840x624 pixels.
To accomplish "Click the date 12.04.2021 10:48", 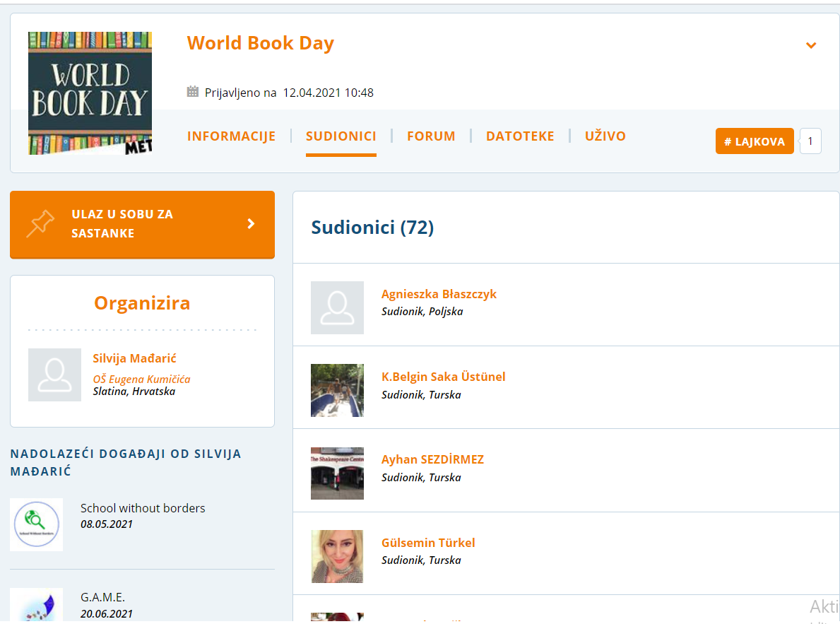I will click(x=329, y=92).
